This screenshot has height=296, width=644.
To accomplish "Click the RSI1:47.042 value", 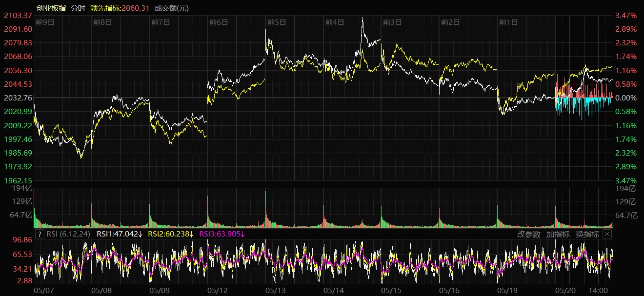I will [x=120, y=234].
